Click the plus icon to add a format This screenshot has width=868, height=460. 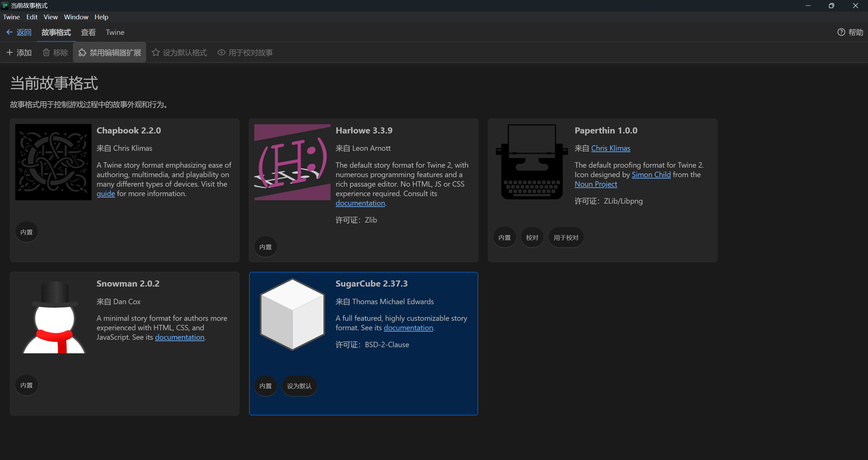[x=9, y=53]
